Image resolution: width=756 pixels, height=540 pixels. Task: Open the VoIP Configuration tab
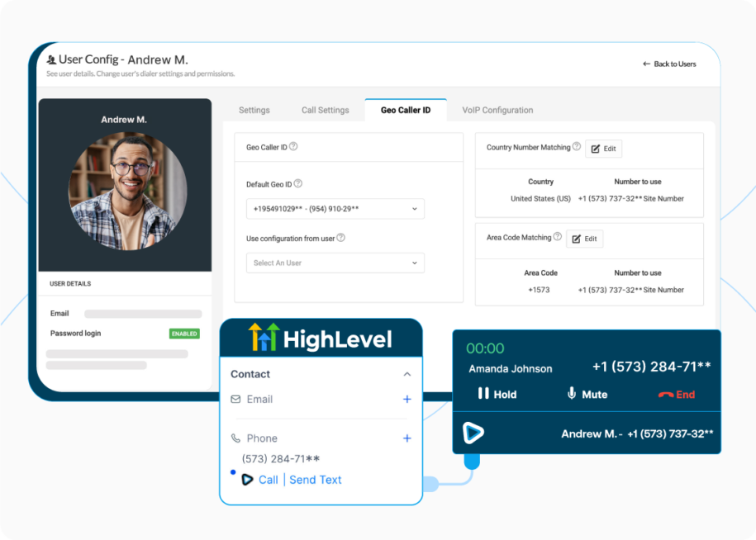point(497,111)
